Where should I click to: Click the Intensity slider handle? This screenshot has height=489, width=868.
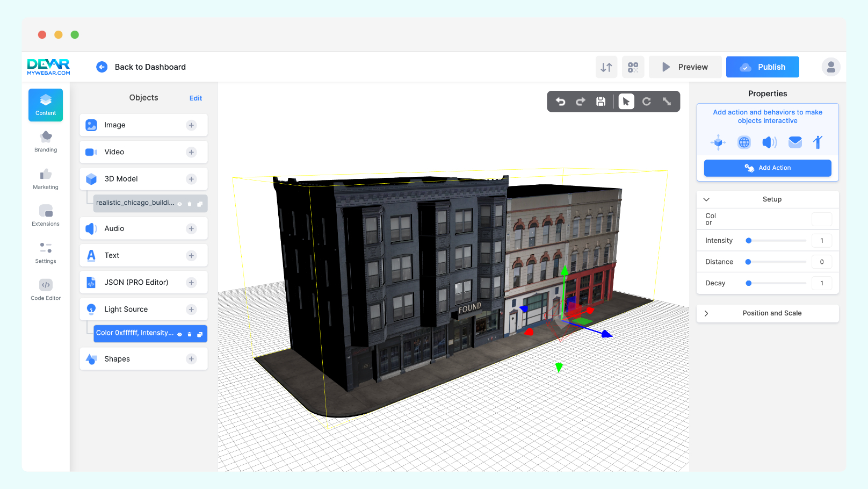click(749, 241)
